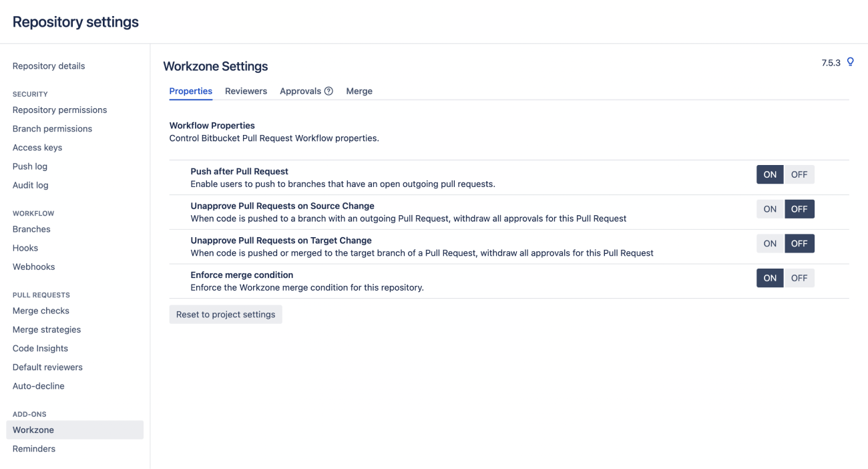Click the Repository settings page title
The image size is (868, 469).
(x=75, y=22)
